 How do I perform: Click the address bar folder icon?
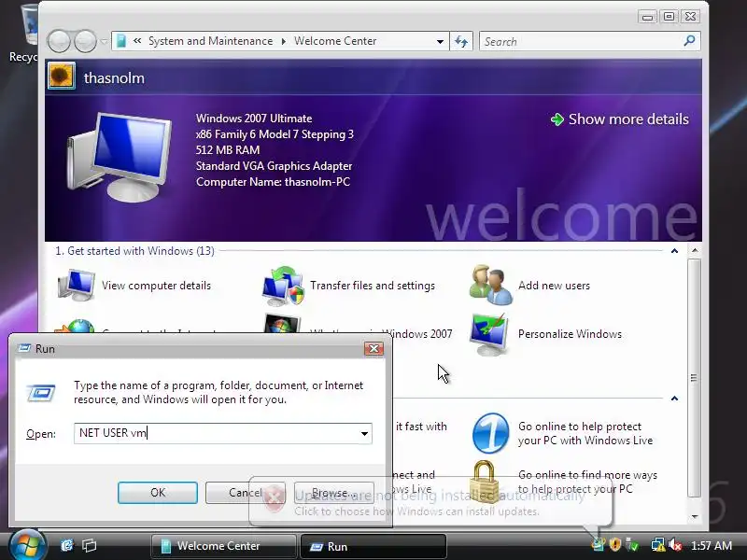pyautogui.click(x=121, y=41)
